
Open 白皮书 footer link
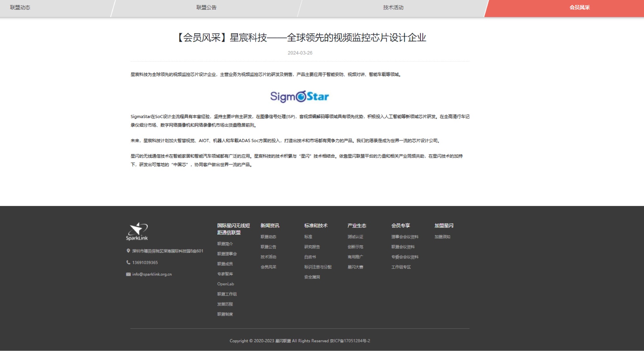(310, 257)
